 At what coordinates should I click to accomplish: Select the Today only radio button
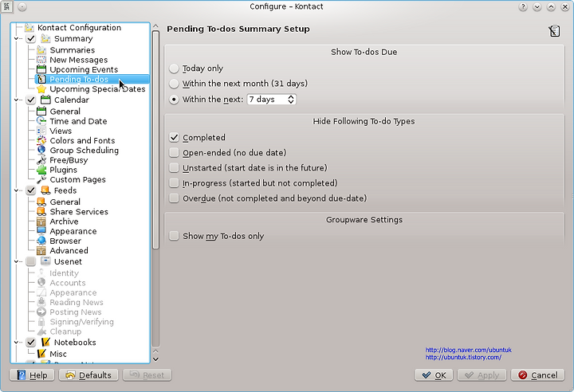pyautogui.click(x=174, y=69)
